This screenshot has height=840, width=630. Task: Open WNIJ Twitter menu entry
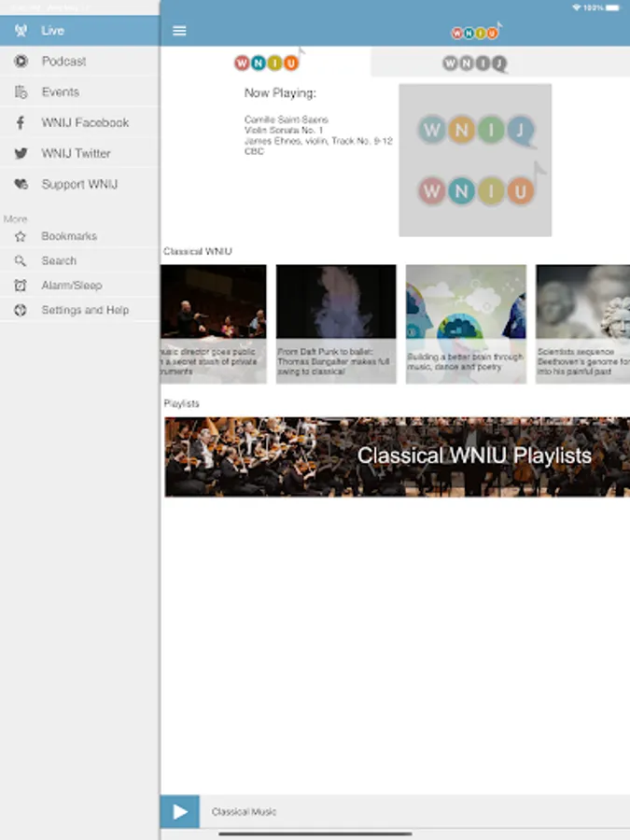[79, 154]
